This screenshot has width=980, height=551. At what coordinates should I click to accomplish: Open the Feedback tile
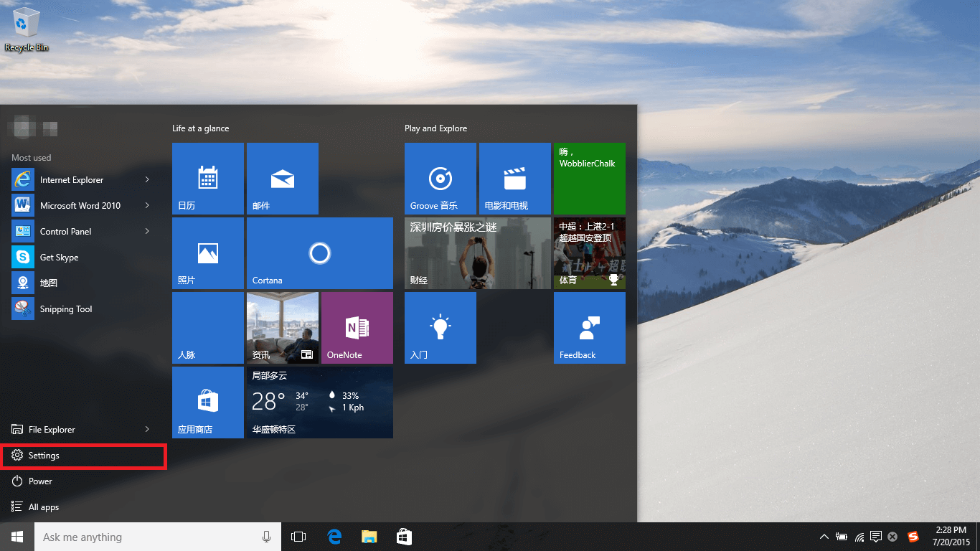coord(590,328)
